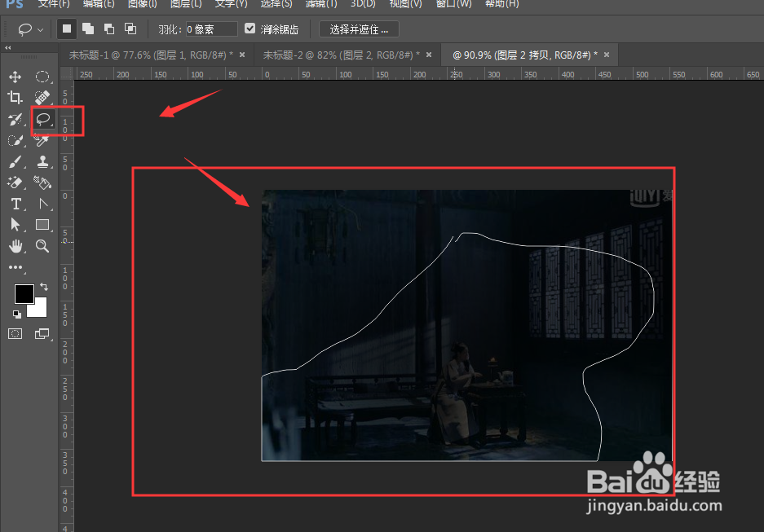
Task: Toggle Quick Mask mode
Action: [15, 334]
